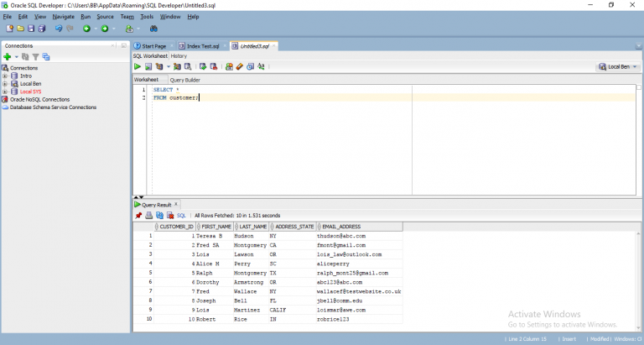
Task: Click the New file icon in main toolbar
Action: [x=9, y=29]
